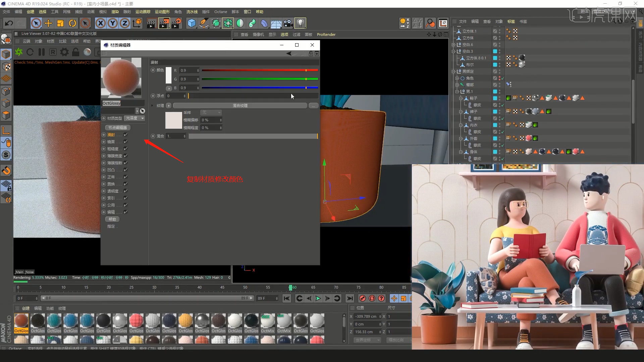Click the render settings gear in Live Viewer
Viewport: 644px width, 362px height.
(x=64, y=52)
